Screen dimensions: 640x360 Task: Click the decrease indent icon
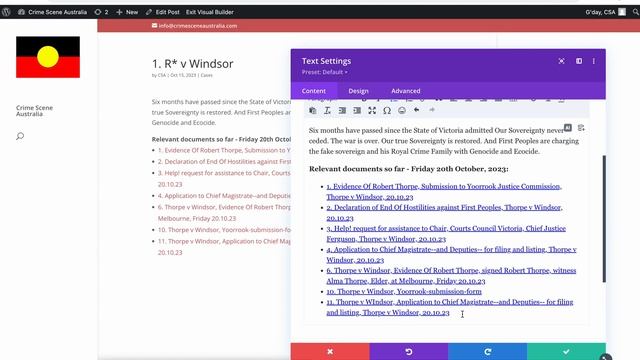(342, 110)
